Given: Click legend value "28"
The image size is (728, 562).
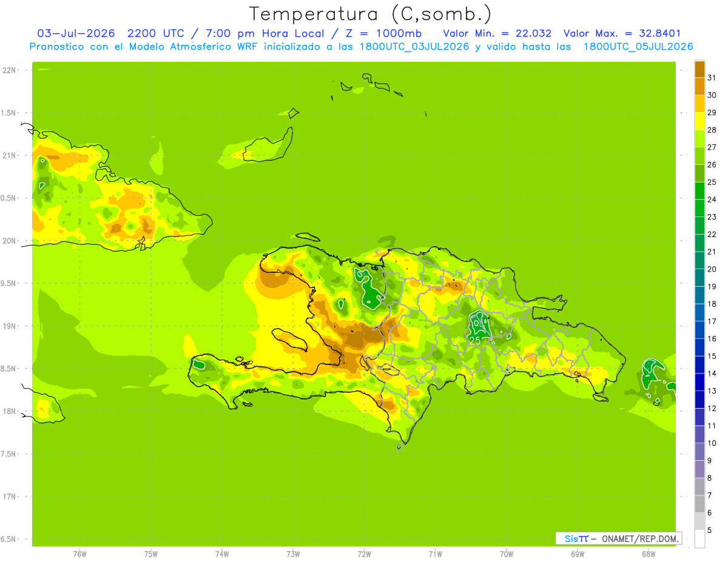Looking at the screenshot, I should coord(712,130).
